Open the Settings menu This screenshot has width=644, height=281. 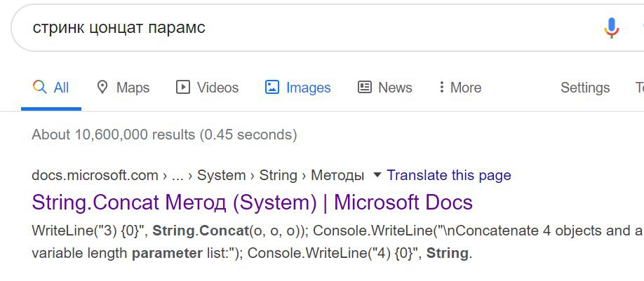point(585,88)
